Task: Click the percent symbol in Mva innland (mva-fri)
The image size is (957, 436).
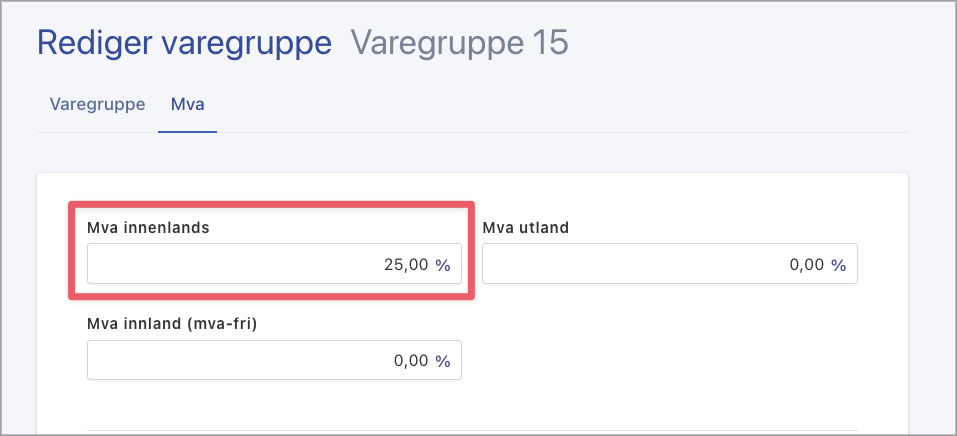Action: pyautogui.click(x=442, y=361)
